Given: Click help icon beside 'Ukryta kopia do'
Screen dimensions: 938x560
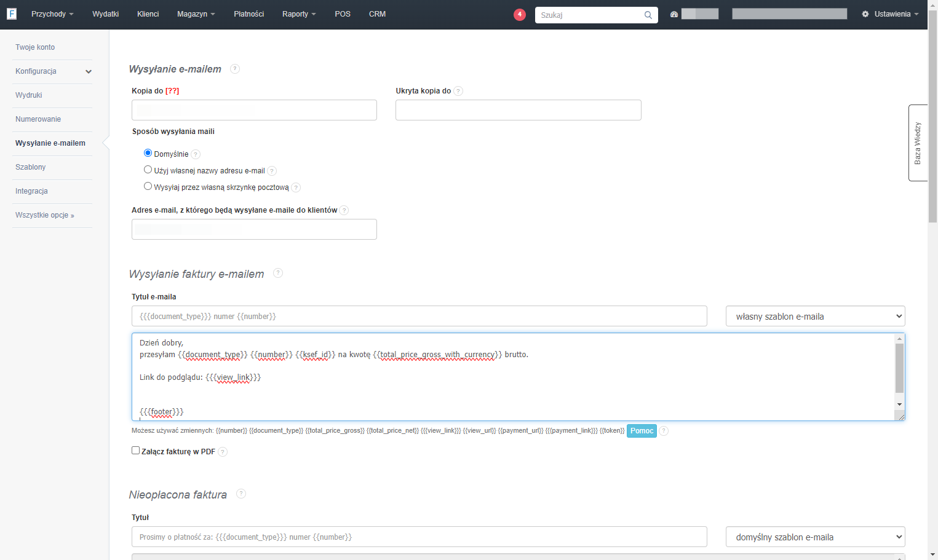Looking at the screenshot, I should point(458,91).
